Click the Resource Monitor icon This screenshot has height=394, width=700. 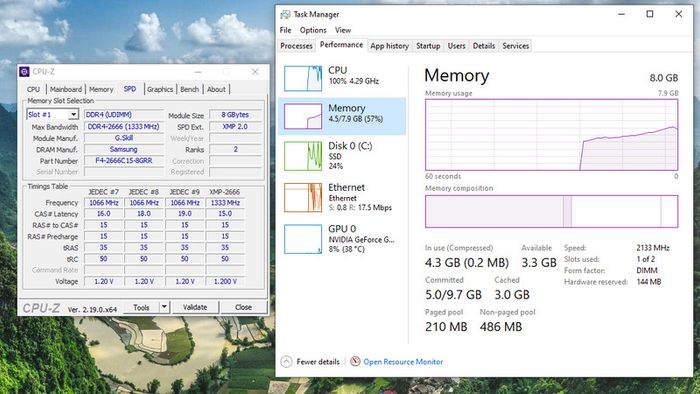click(355, 361)
